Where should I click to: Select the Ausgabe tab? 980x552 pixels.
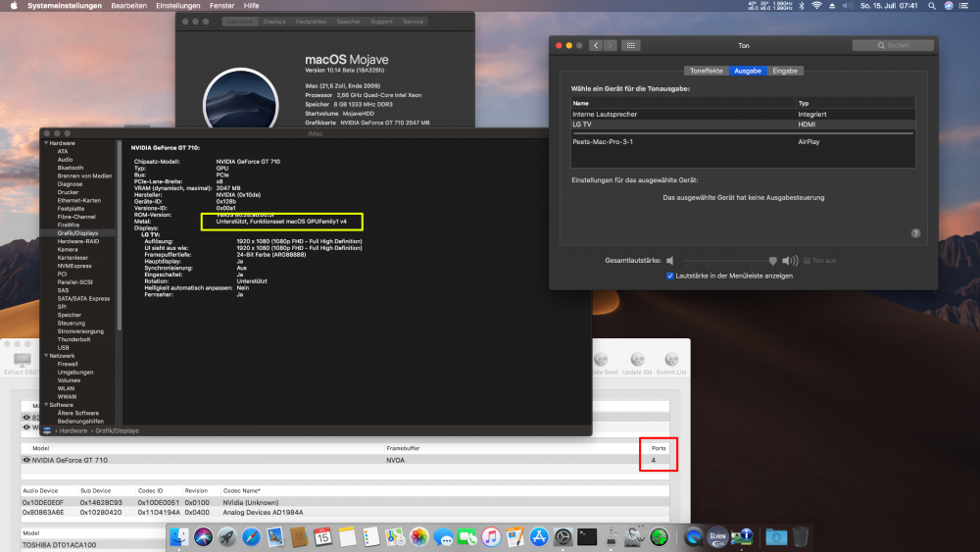(748, 71)
